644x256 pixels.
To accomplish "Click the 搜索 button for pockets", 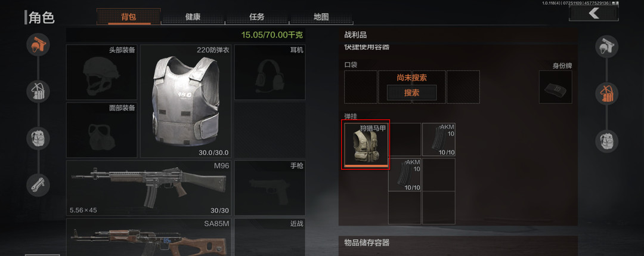I will click(411, 93).
